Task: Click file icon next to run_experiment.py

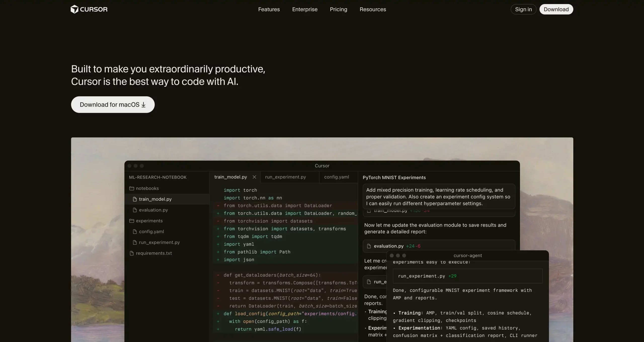Action: click(x=135, y=242)
